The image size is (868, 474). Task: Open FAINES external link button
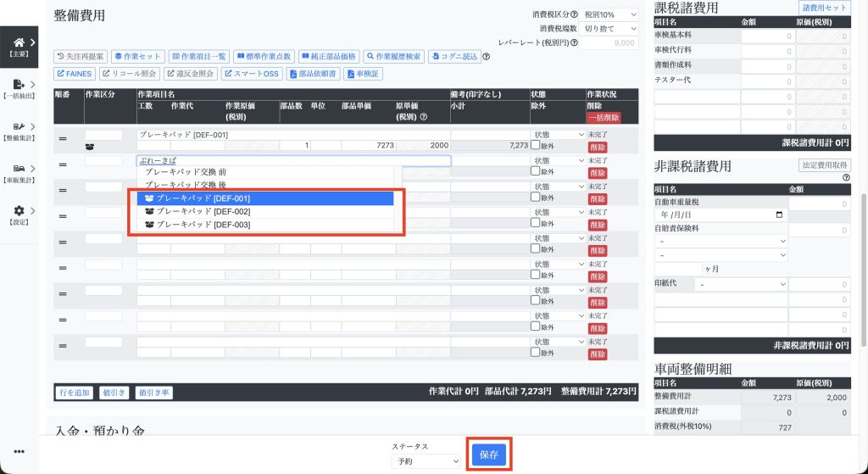[x=75, y=74]
